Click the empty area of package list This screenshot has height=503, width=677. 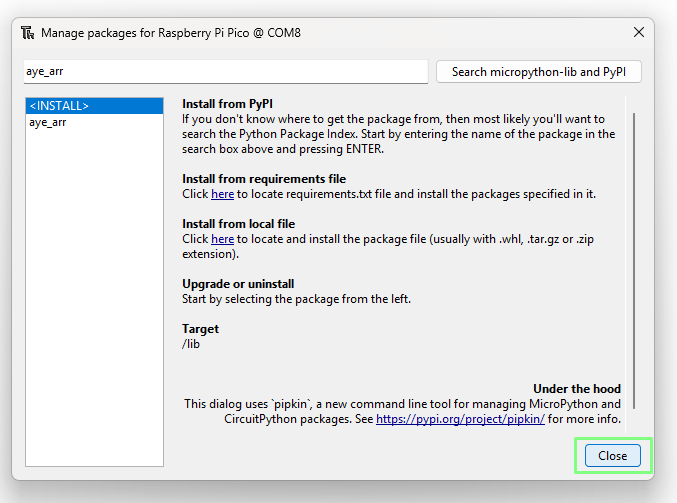pyautogui.click(x=94, y=298)
